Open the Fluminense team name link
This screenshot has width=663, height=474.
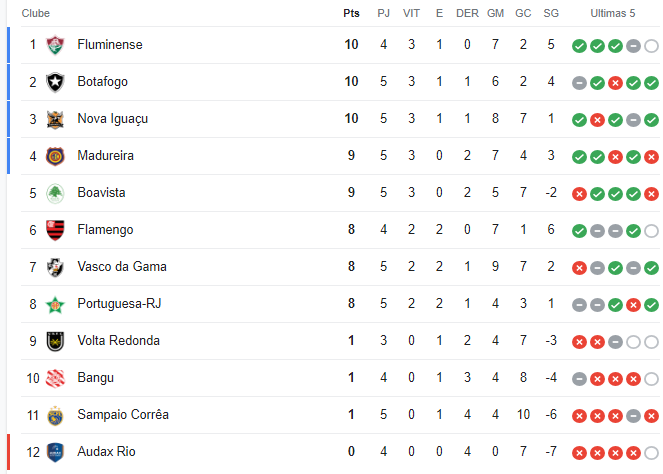[x=110, y=44]
